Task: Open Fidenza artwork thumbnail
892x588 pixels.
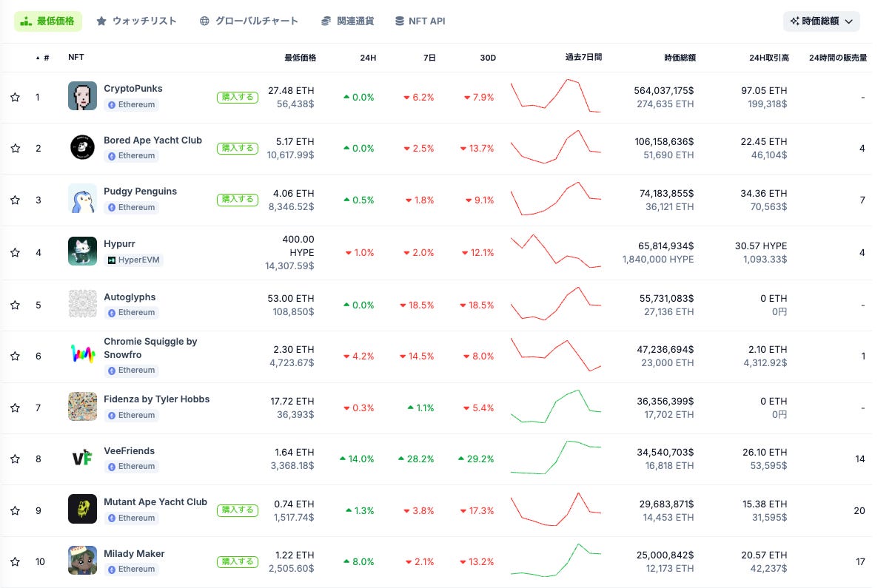Action: (x=82, y=406)
